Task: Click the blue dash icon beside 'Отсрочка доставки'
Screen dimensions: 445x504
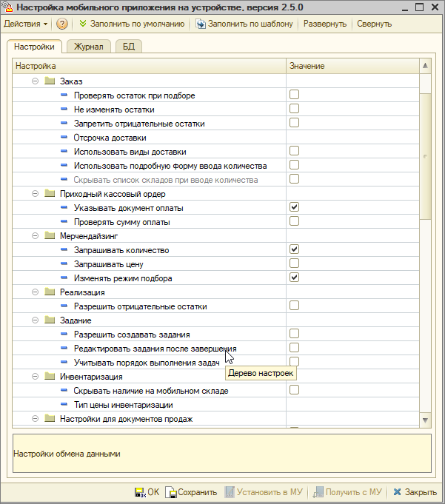Action: 64,137
